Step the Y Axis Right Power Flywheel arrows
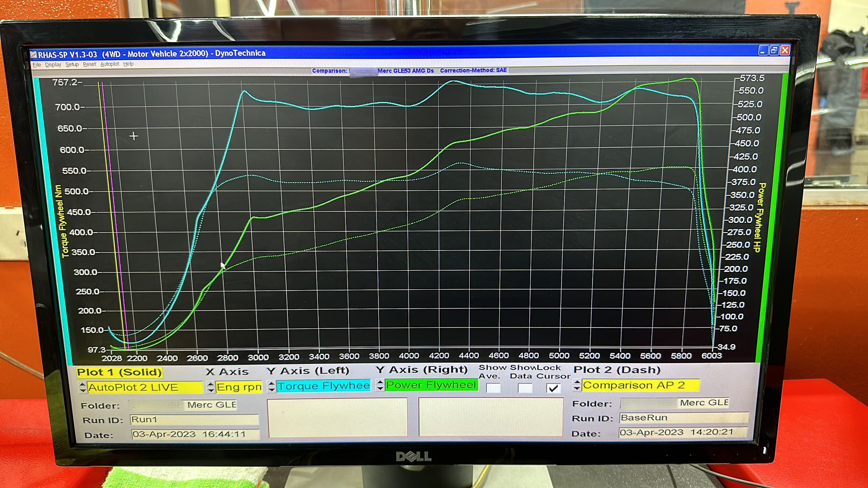Viewport: 868px width, 488px height. [x=380, y=385]
